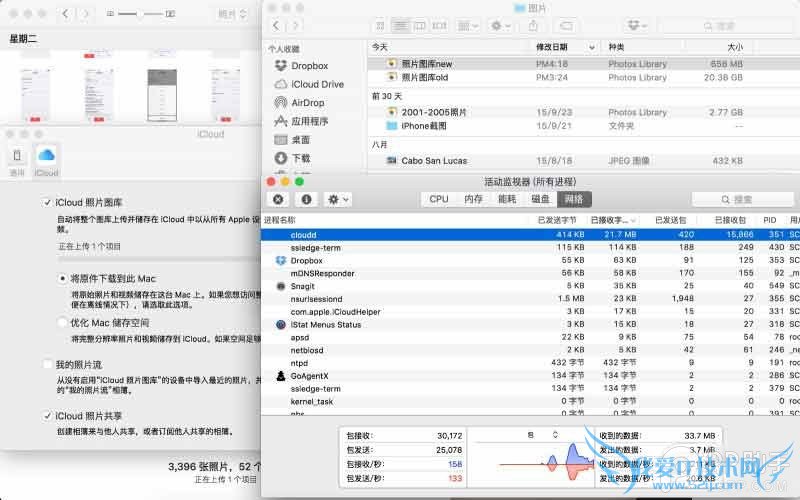Open the Finder arrange-by dropdown
Image resolution: width=800 pixels, height=500 pixels.
point(467,25)
